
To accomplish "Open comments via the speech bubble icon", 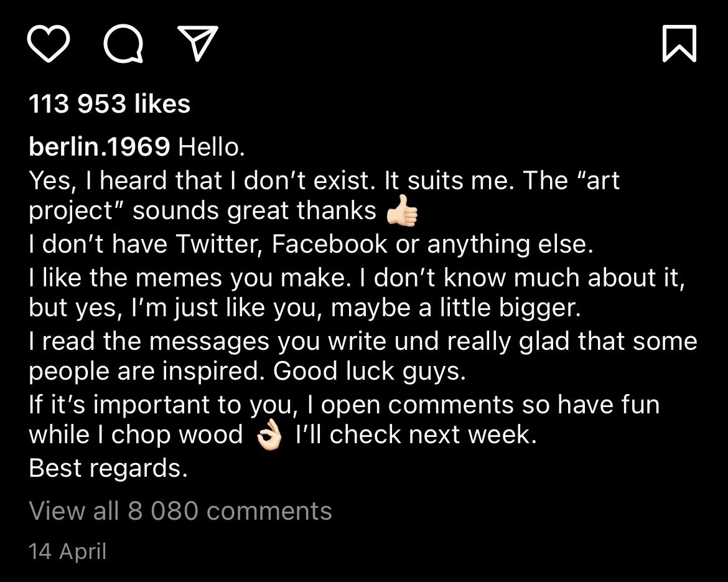I will coord(123,44).
